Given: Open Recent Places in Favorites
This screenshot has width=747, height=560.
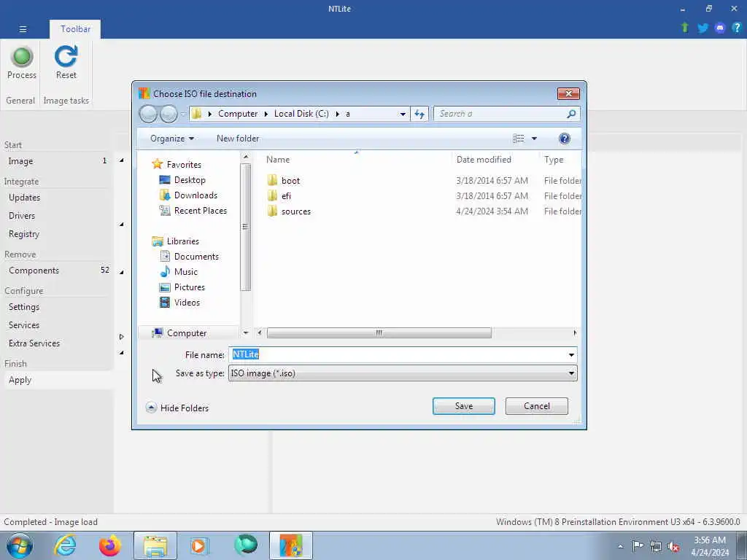Looking at the screenshot, I should point(200,211).
